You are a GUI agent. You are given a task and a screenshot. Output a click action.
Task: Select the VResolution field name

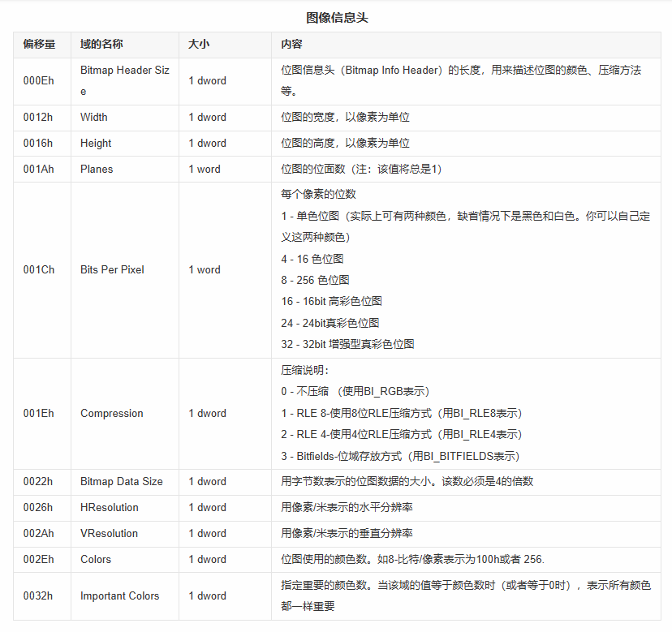(x=103, y=533)
